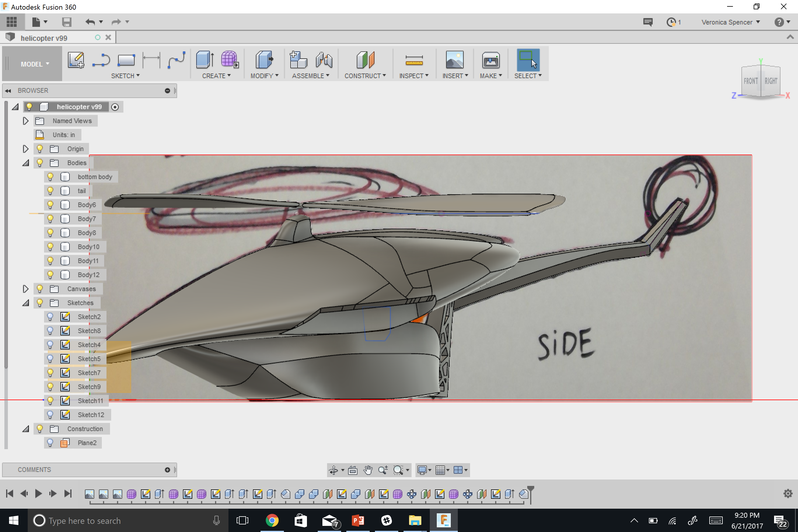Toggle visibility of bottom body
The image size is (798, 532).
point(50,177)
